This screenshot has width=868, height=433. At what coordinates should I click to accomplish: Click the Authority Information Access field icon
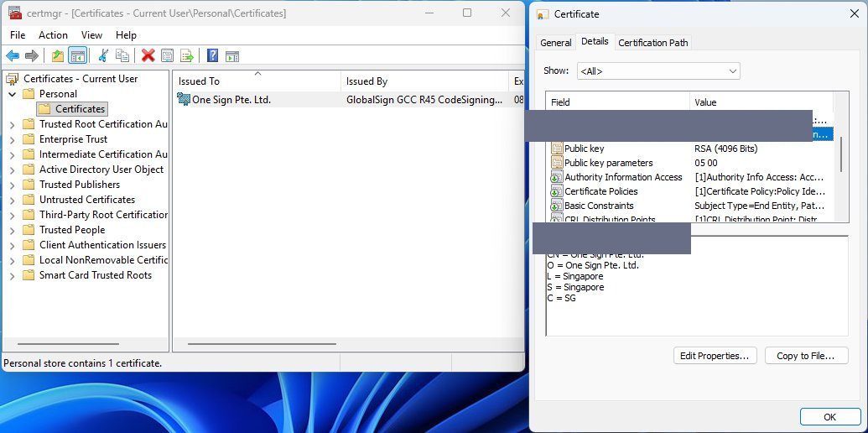[557, 177]
